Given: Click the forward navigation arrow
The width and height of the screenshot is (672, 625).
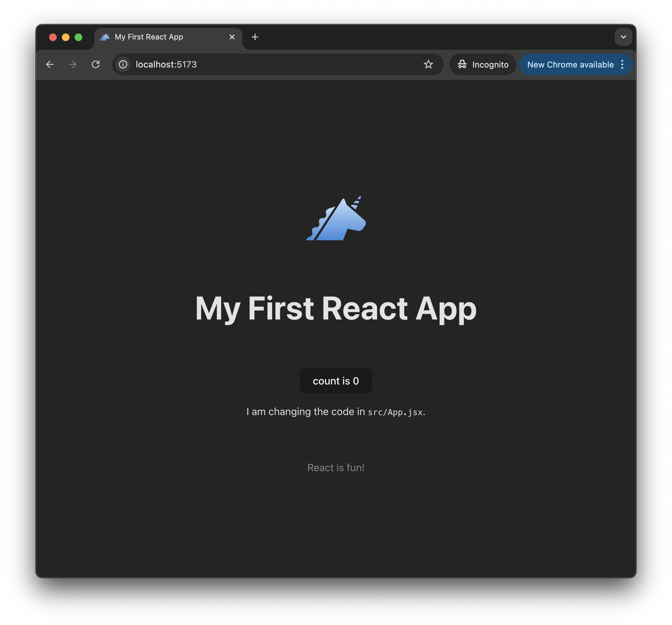Looking at the screenshot, I should [x=73, y=65].
